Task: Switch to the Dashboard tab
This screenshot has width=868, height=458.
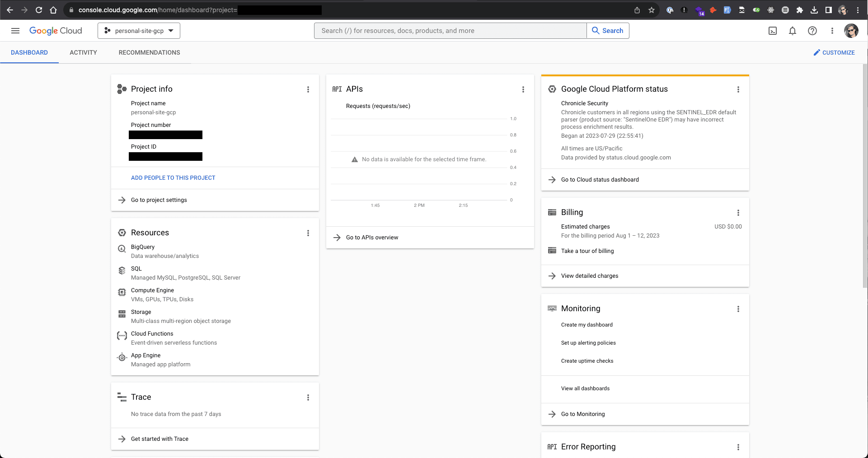Action: (29, 52)
